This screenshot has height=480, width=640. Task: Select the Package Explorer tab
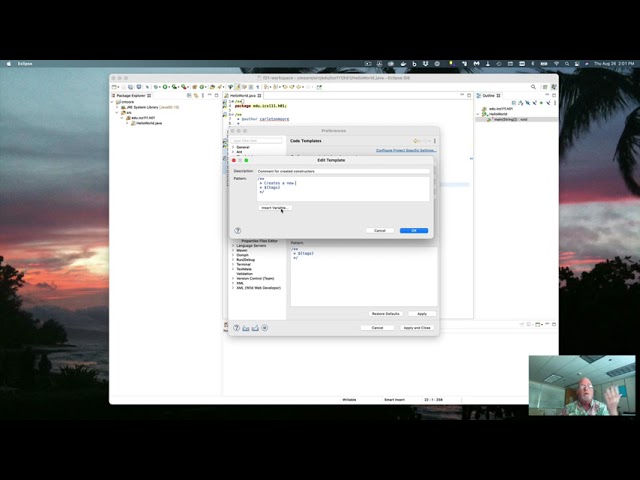(x=131, y=96)
